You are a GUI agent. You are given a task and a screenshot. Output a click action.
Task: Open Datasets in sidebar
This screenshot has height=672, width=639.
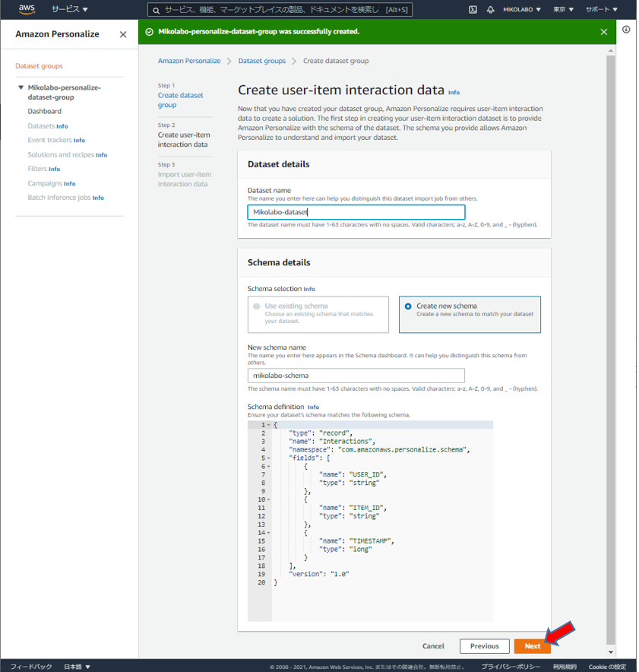coord(41,126)
